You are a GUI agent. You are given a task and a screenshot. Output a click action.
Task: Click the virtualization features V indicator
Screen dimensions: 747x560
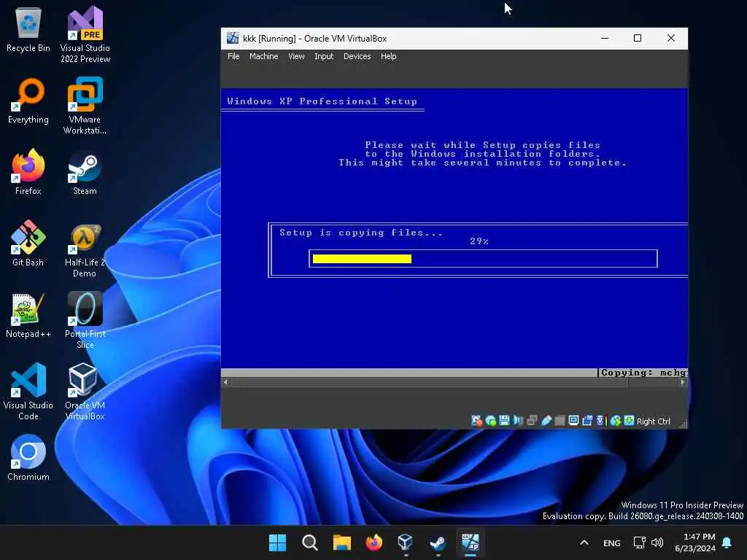[602, 421]
